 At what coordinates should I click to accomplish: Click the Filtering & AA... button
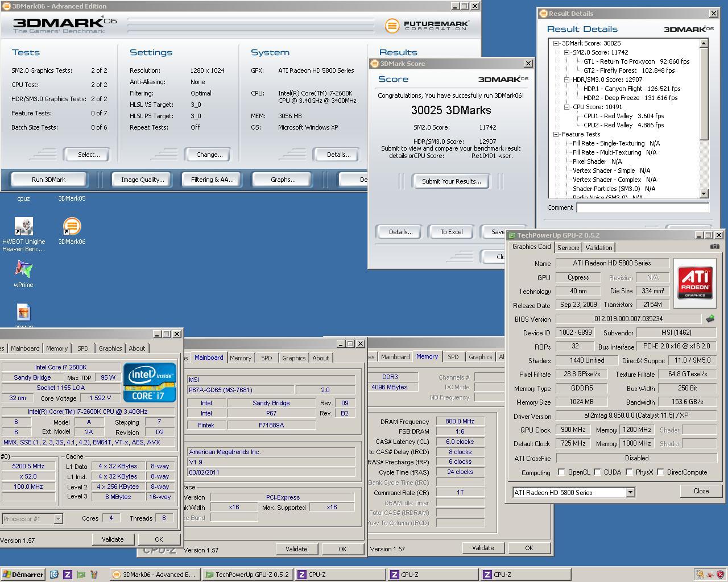[212, 180]
